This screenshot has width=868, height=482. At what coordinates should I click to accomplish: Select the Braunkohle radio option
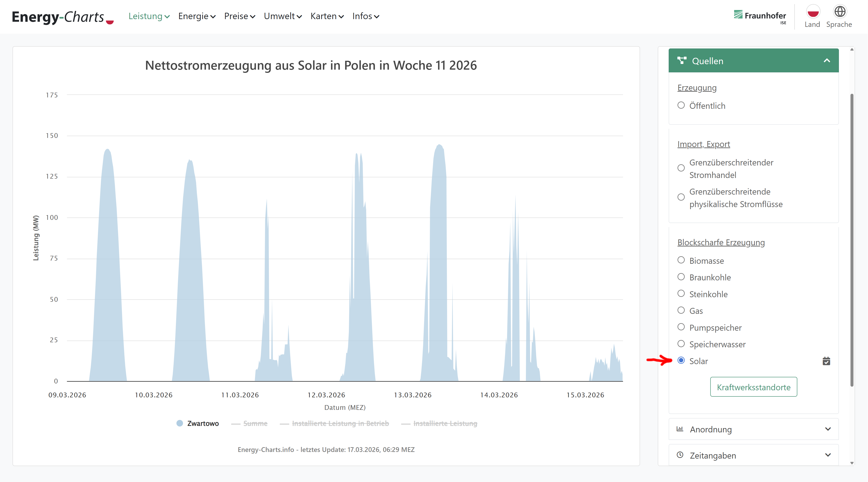click(x=681, y=277)
